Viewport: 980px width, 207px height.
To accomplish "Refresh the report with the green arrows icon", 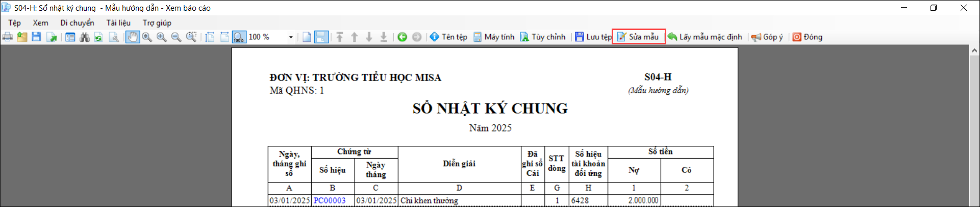I will [x=99, y=37].
